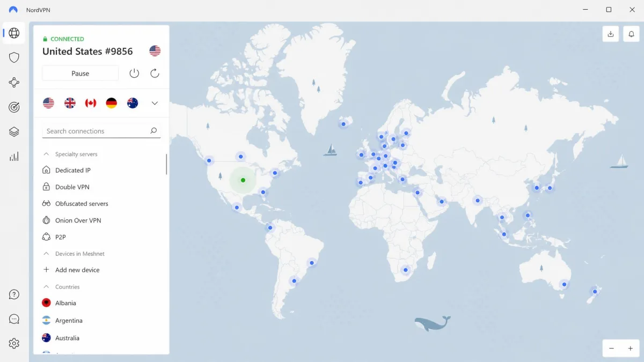Open Dark Web Monitor target icon

14,107
